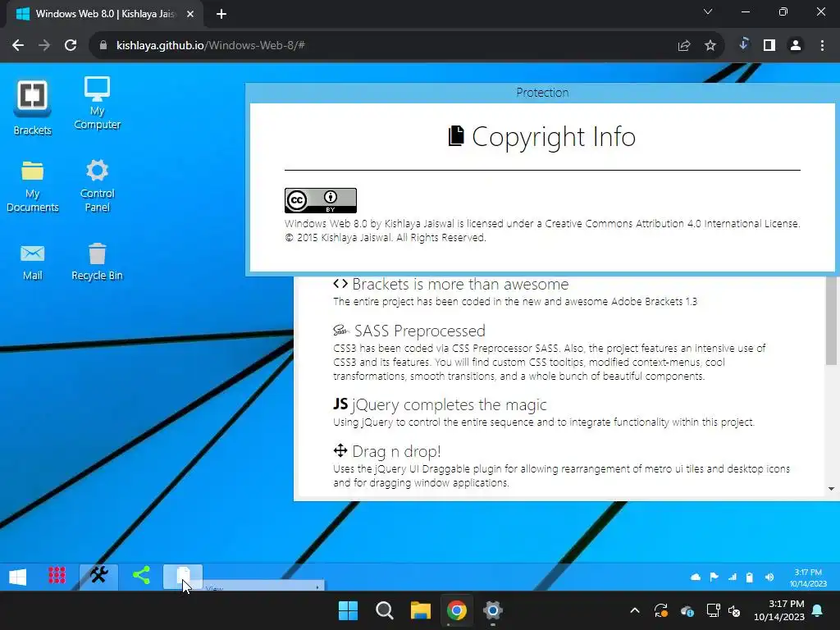
Task: Click the Chrome downloads arrow icon
Action: [x=743, y=44]
